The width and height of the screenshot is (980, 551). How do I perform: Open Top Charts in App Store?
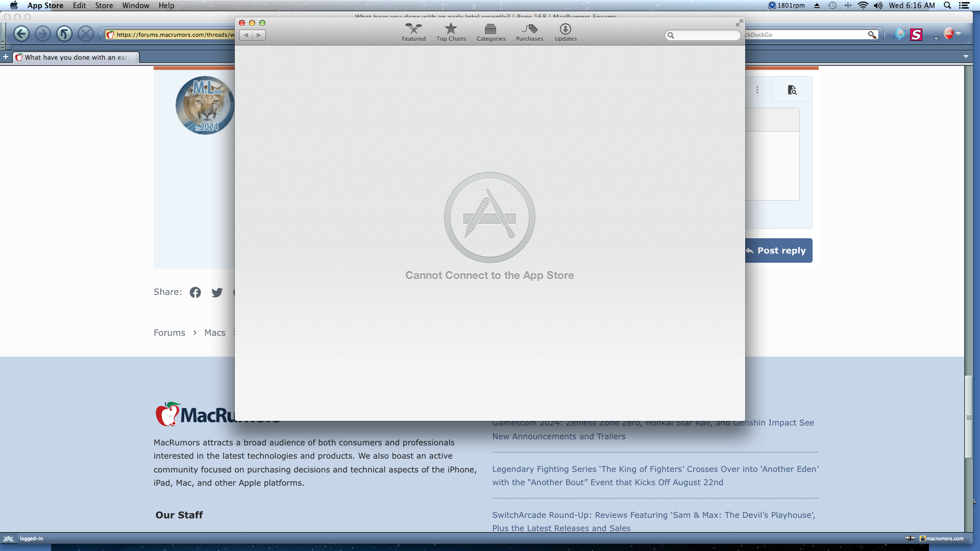tap(451, 32)
